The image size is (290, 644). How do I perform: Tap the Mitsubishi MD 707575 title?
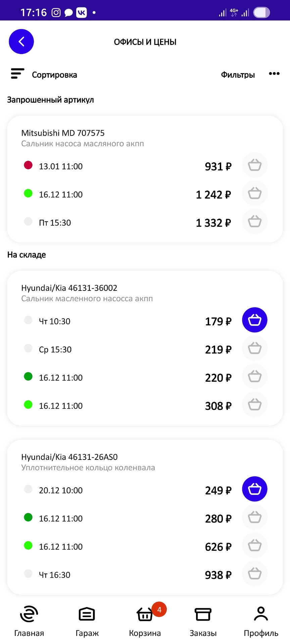click(x=63, y=133)
